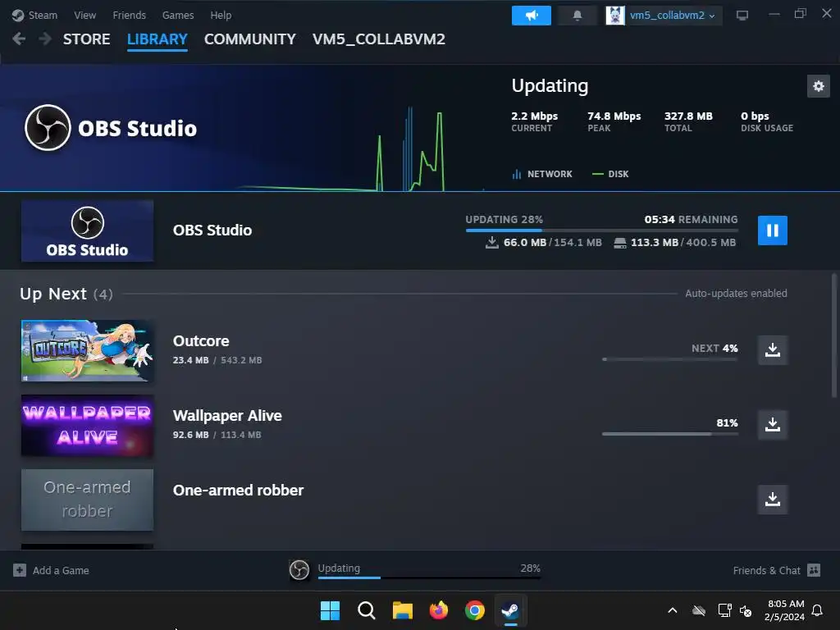
Task: Click the Steam logo in the menu bar
Action: pos(18,16)
